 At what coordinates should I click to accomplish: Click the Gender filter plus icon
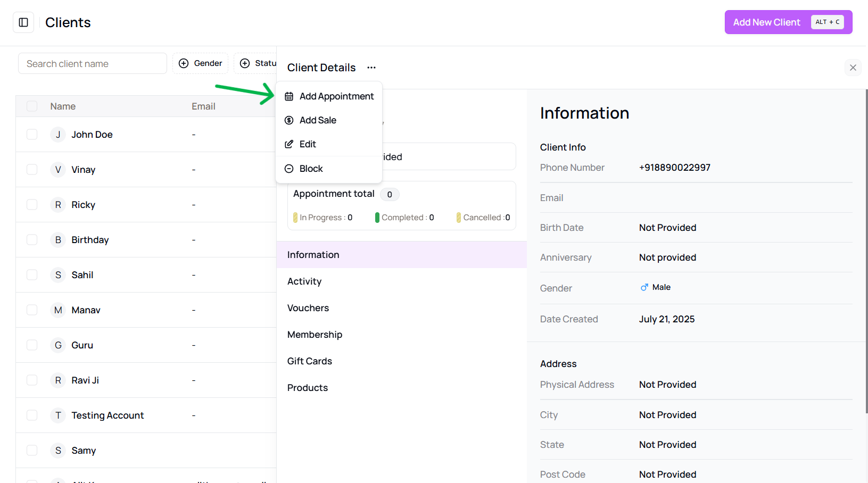tap(184, 63)
